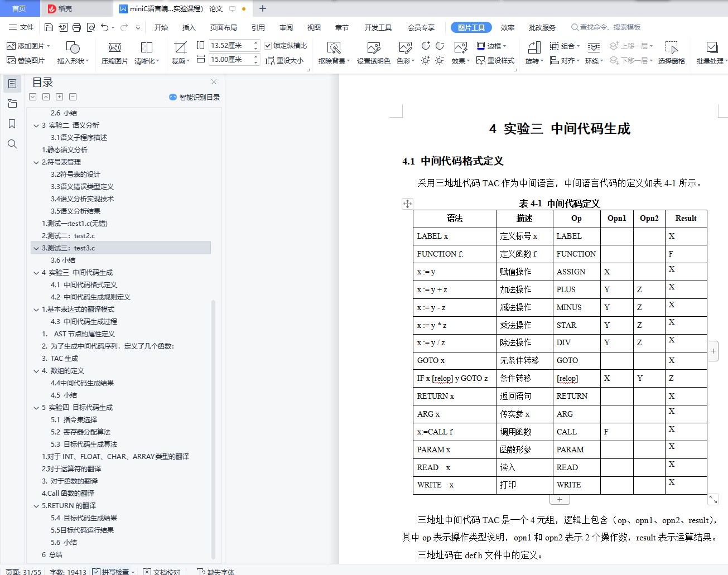Click the 智能识别目录 button

click(x=195, y=97)
